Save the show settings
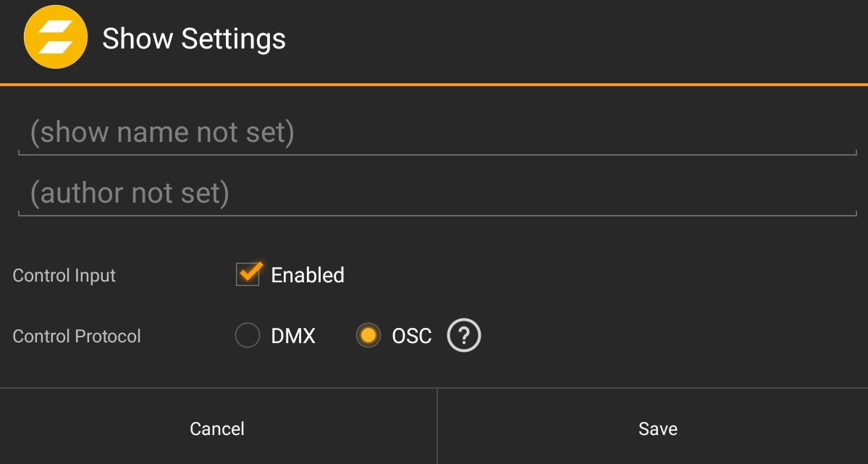The image size is (868, 464). click(x=657, y=428)
